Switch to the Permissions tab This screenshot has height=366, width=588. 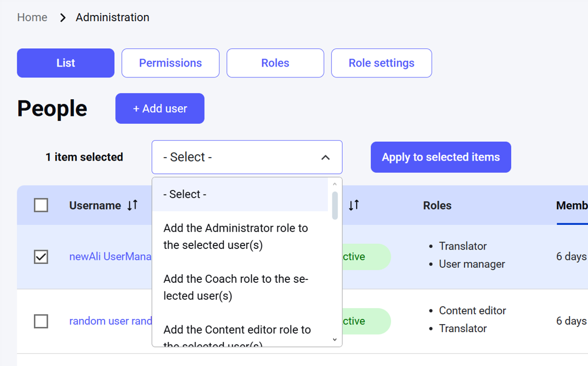(171, 63)
